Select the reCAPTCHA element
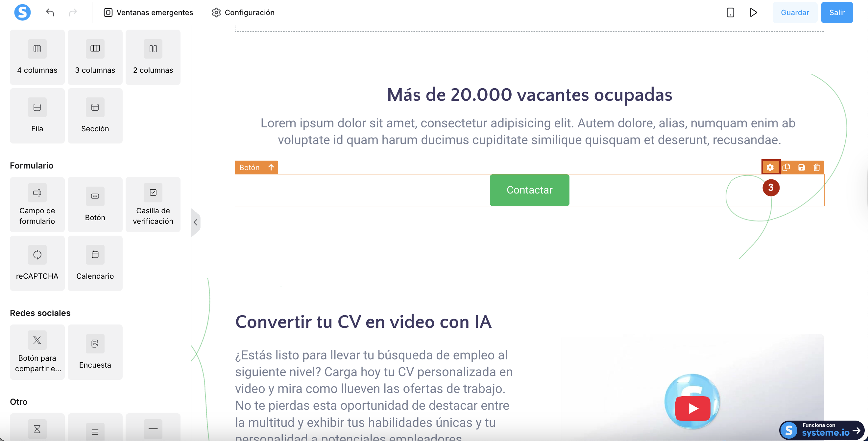The width and height of the screenshot is (868, 441). (x=37, y=263)
